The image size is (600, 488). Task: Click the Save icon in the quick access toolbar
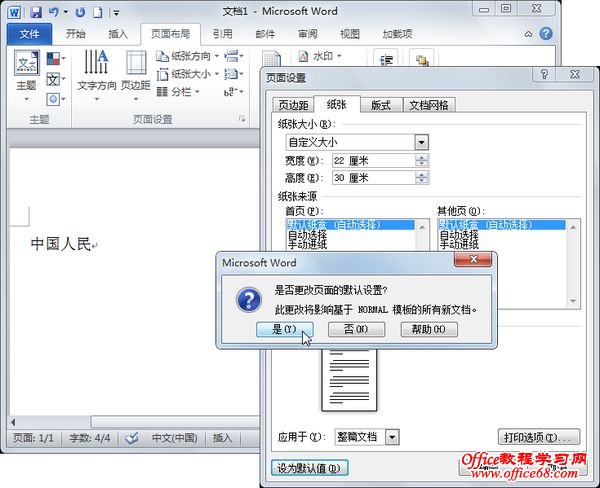pyautogui.click(x=36, y=12)
